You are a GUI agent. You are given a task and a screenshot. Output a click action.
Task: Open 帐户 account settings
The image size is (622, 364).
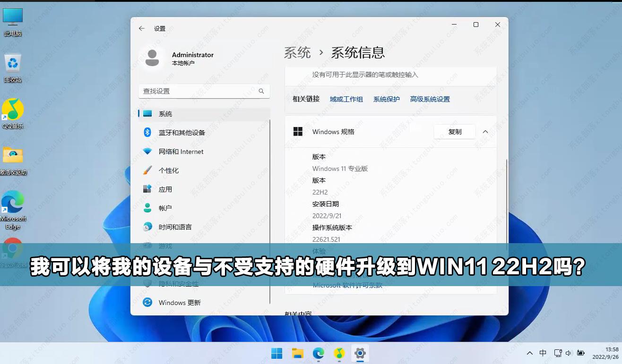[166, 208]
